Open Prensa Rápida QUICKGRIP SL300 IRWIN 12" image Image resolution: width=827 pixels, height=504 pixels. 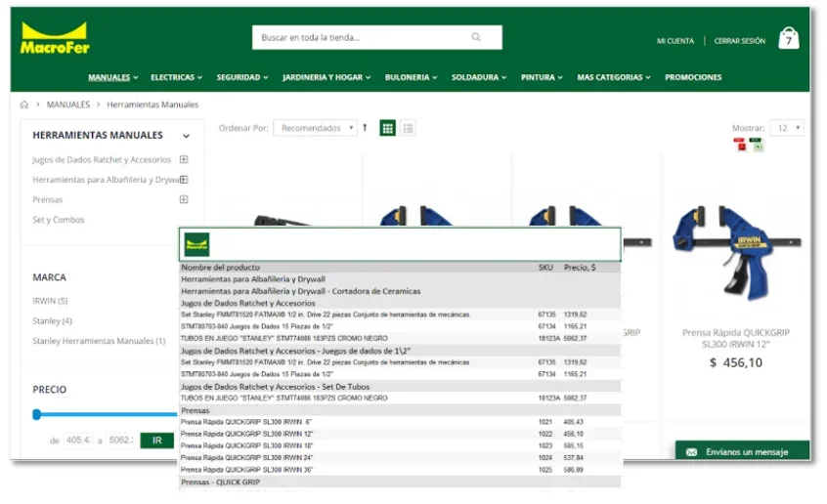[x=736, y=252]
